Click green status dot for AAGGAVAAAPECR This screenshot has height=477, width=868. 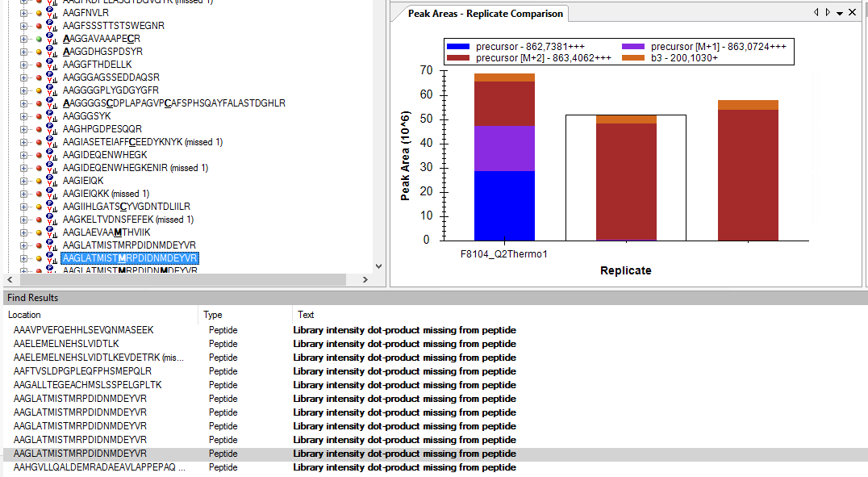click(x=39, y=39)
